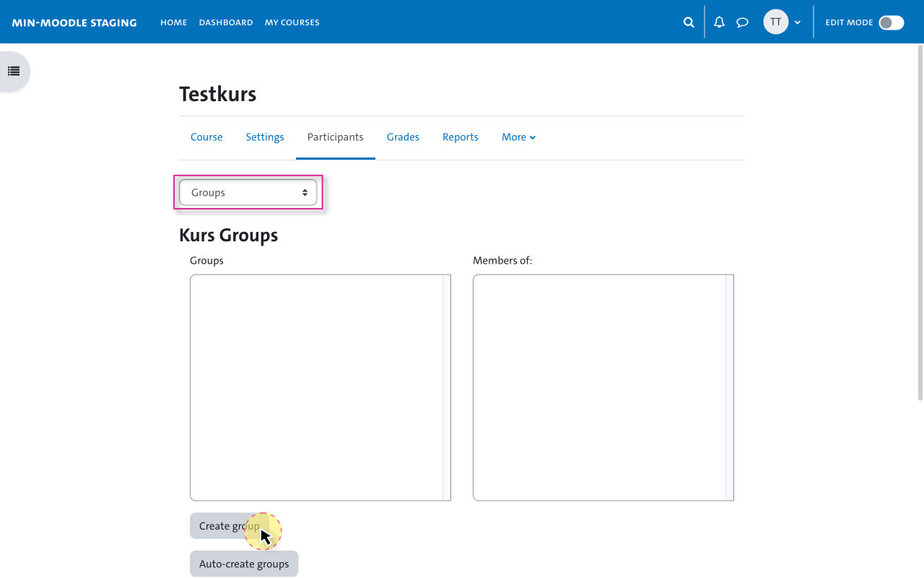Toggle the Edit mode switch
The width and height of the screenshot is (924, 578).
892,22
